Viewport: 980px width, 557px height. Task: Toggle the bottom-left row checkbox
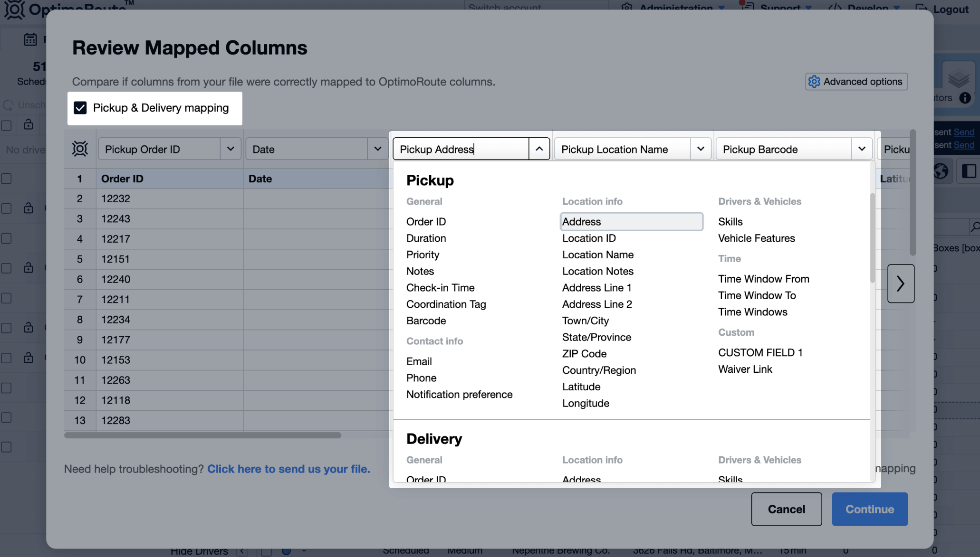point(7,447)
